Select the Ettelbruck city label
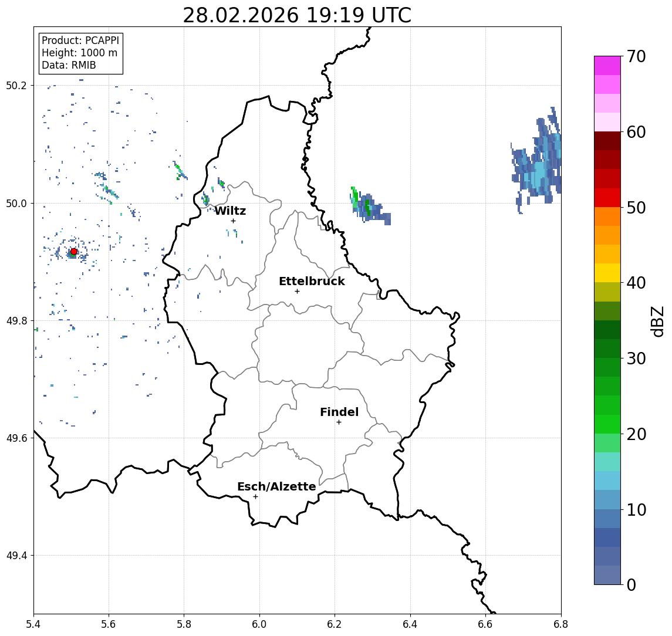The width and height of the screenshot is (672, 636). [x=312, y=281]
